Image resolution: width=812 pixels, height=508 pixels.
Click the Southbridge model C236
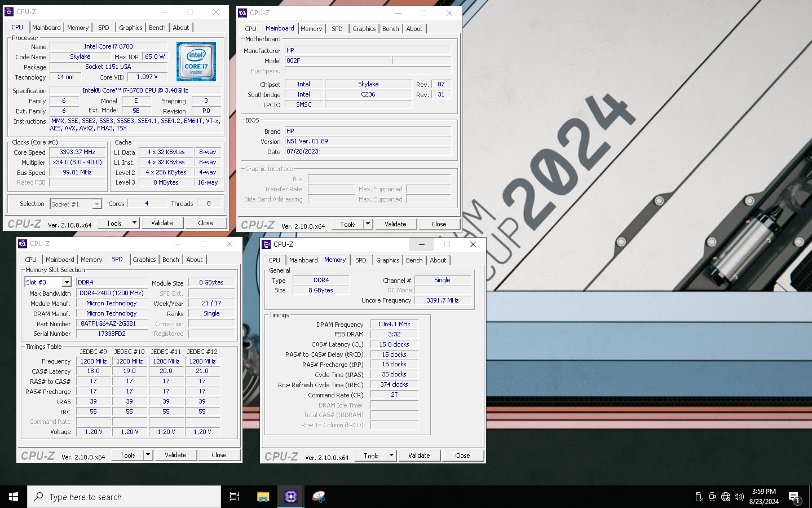pyautogui.click(x=368, y=94)
